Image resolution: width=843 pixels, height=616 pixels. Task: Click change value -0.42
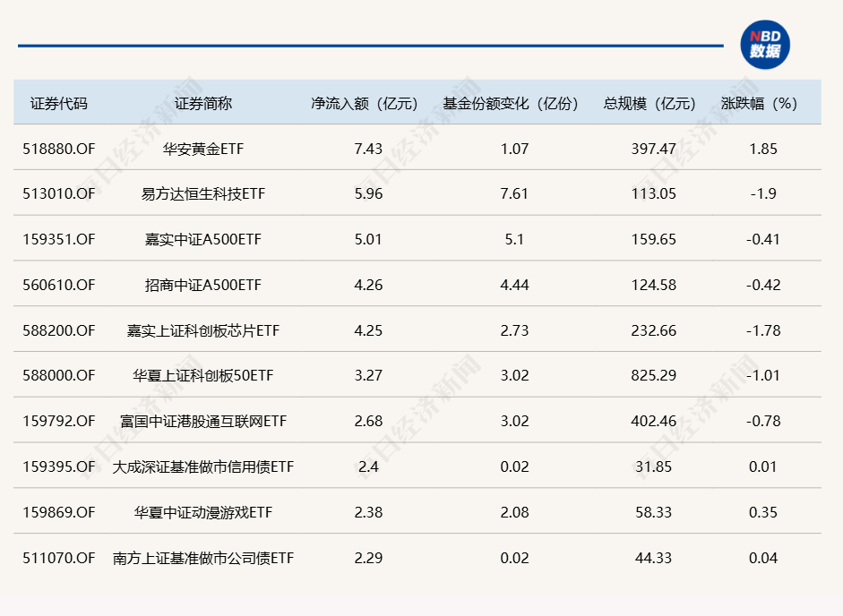point(763,285)
